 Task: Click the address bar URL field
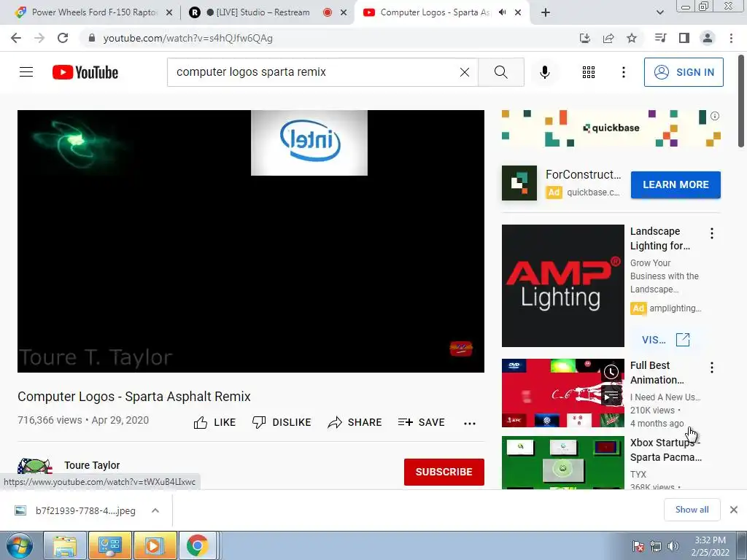click(329, 38)
